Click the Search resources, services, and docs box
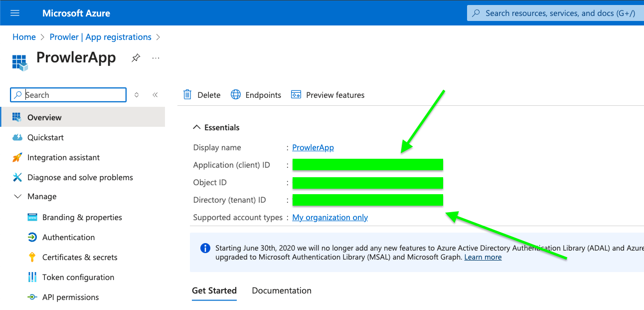Viewport: 644px width, 310px height. point(555,13)
